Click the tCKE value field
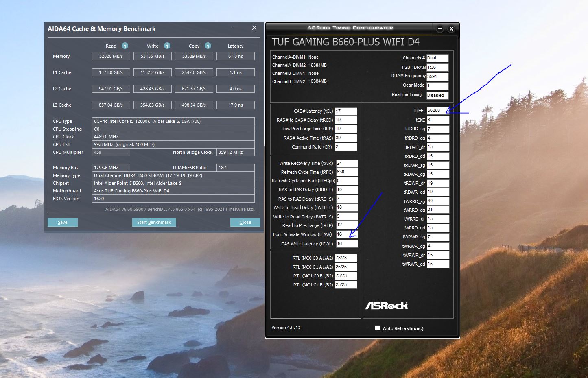The height and width of the screenshot is (378, 588). (438, 120)
